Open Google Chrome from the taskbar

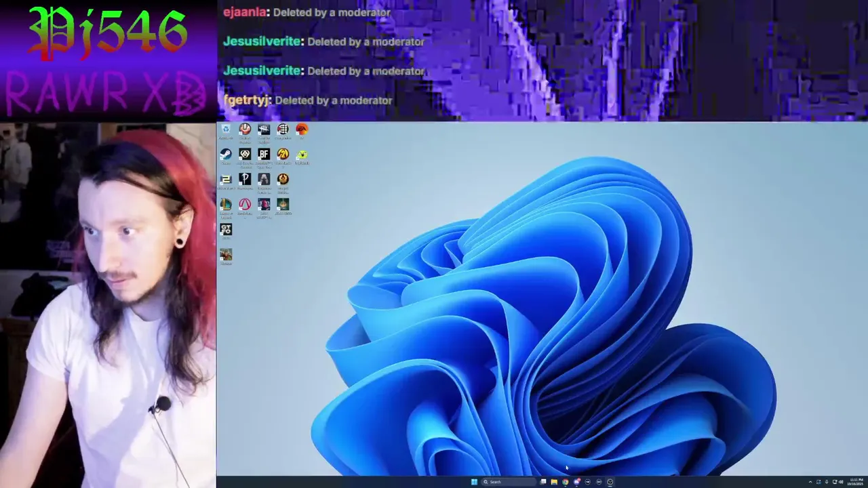click(x=565, y=482)
